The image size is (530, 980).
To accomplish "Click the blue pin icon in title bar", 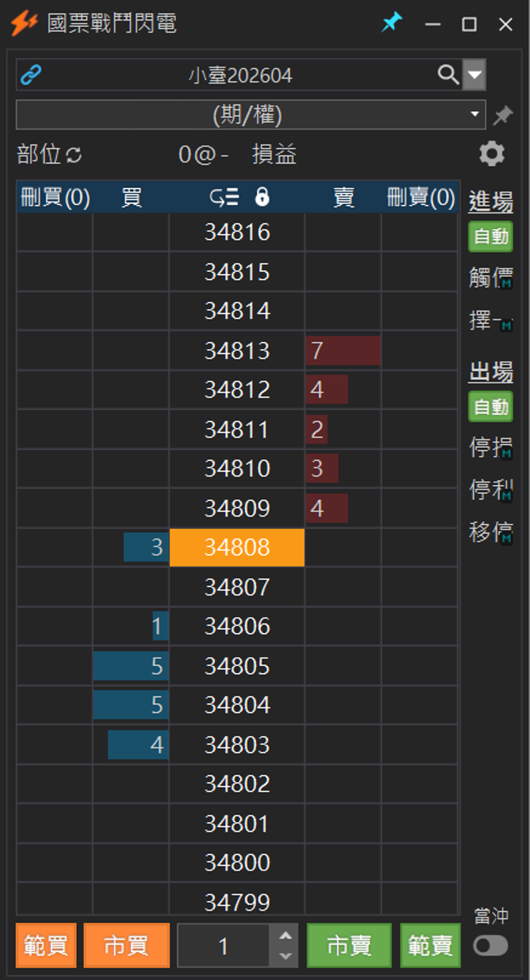I will point(392,23).
